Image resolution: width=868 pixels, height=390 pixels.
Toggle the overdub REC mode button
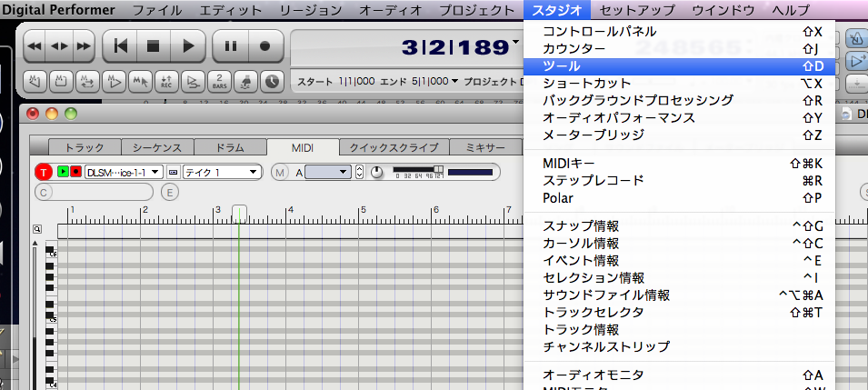point(166,82)
